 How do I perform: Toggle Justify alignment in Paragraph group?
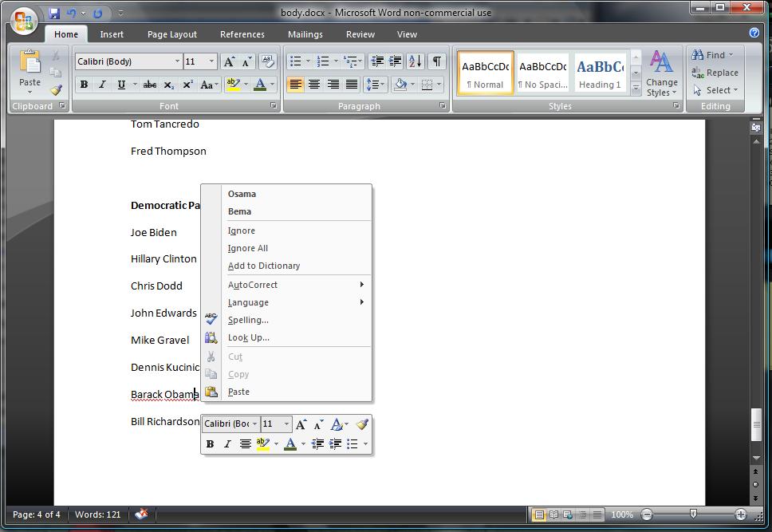(352, 85)
